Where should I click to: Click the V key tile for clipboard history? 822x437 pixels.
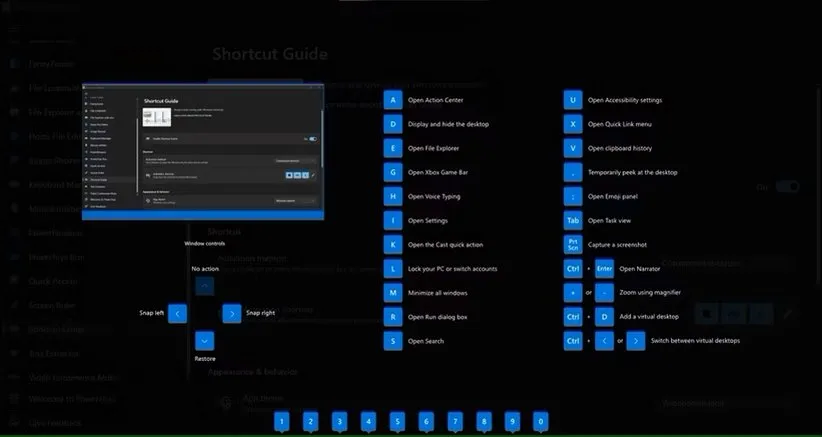pos(573,148)
